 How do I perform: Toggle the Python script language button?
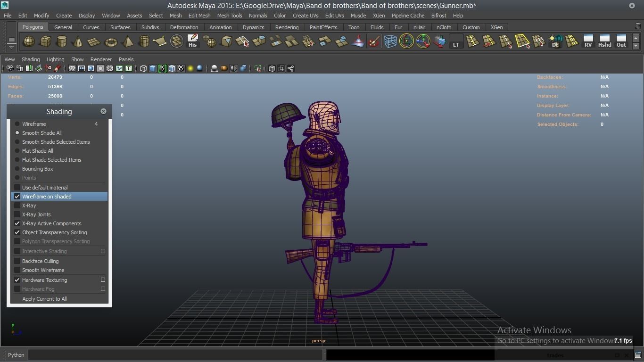click(x=16, y=355)
